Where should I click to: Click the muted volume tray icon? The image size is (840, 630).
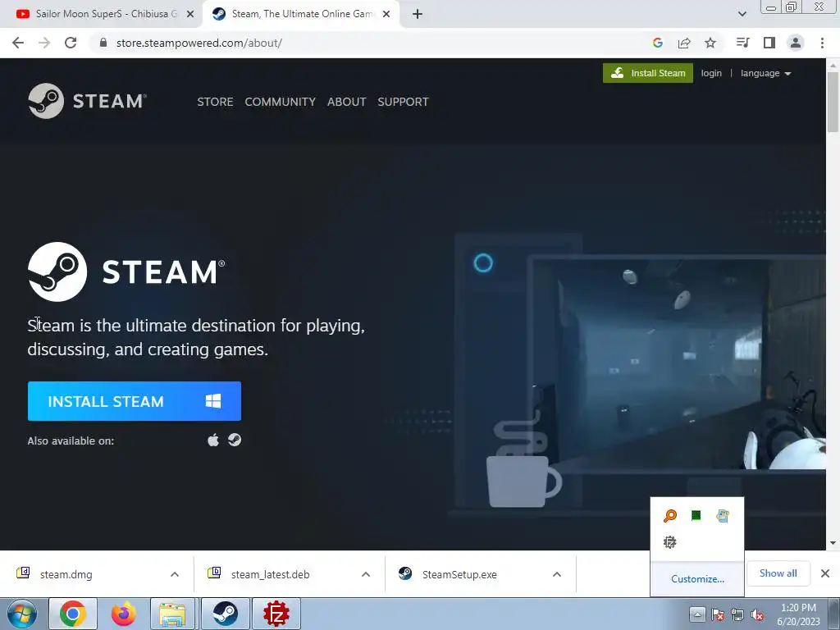757,615
